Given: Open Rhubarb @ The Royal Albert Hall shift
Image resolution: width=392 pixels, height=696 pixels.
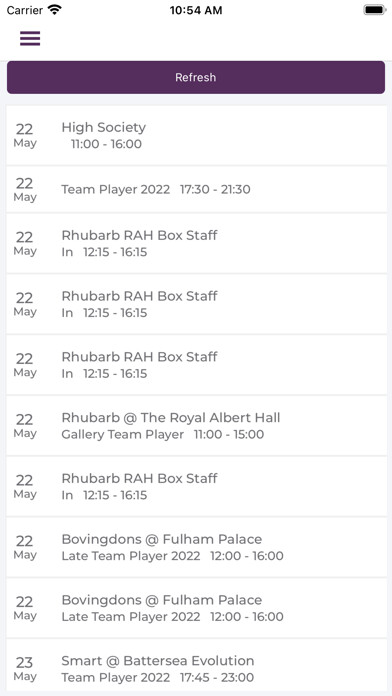Looking at the screenshot, I should click(x=196, y=426).
